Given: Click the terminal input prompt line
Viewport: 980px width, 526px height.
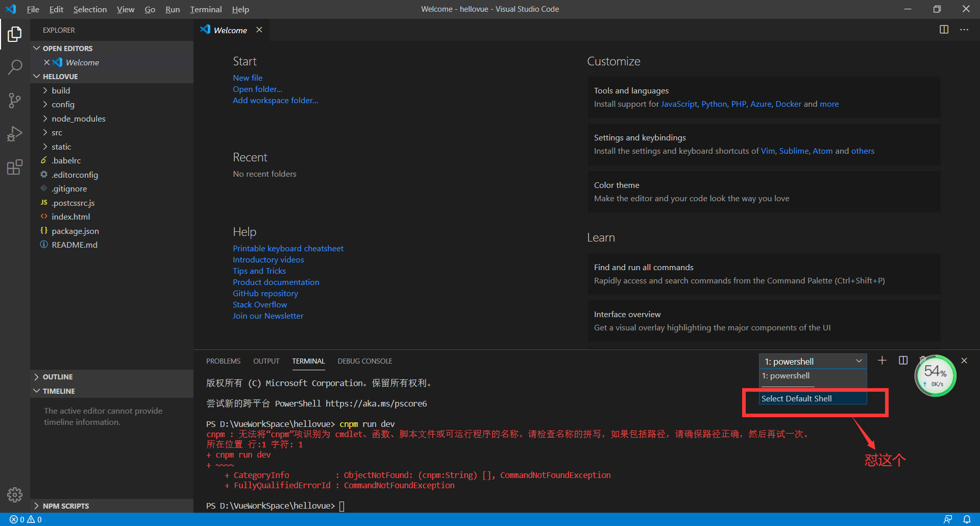Looking at the screenshot, I should tap(276, 506).
